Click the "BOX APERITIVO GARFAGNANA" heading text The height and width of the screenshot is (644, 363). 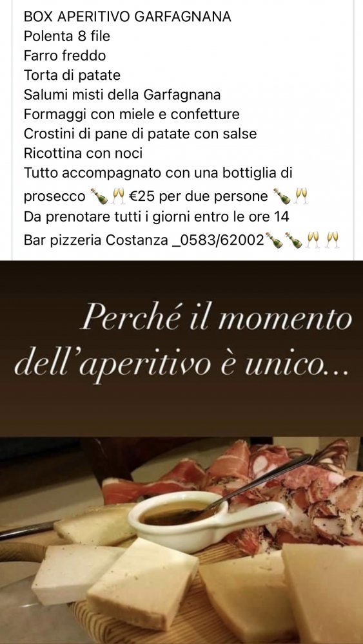click(x=127, y=17)
